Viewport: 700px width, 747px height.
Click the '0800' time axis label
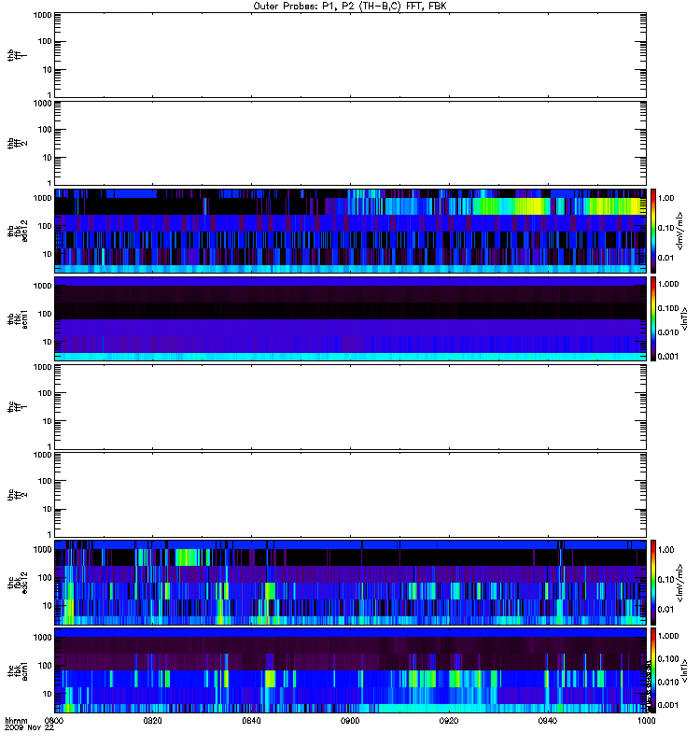pyautogui.click(x=54, y=721)
